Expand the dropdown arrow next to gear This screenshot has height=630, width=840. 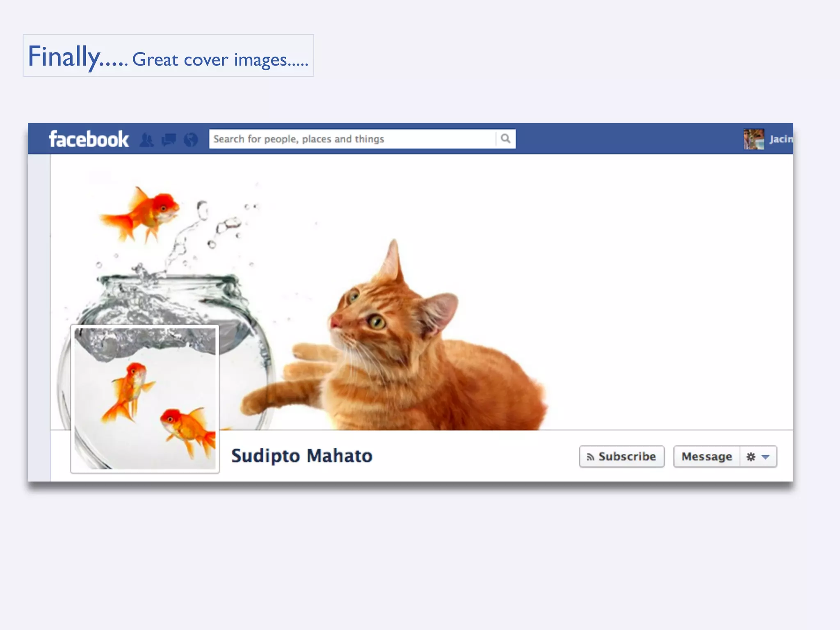(x=765, y=457)
